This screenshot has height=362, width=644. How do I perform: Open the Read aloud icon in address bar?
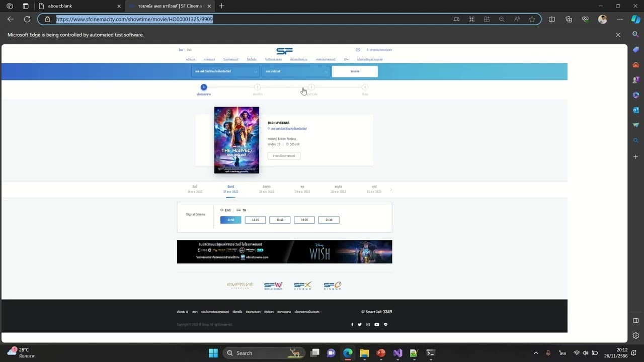point(517,19)
